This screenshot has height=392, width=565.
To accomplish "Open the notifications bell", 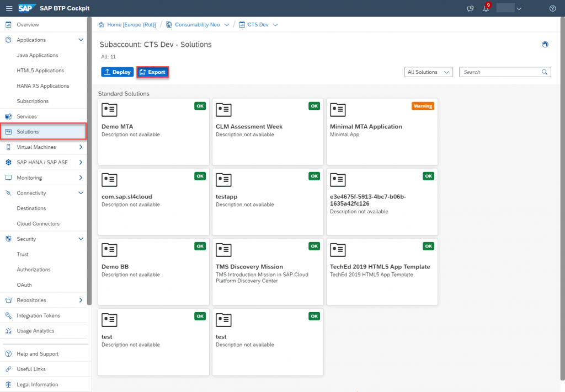I will click(486, 9).
